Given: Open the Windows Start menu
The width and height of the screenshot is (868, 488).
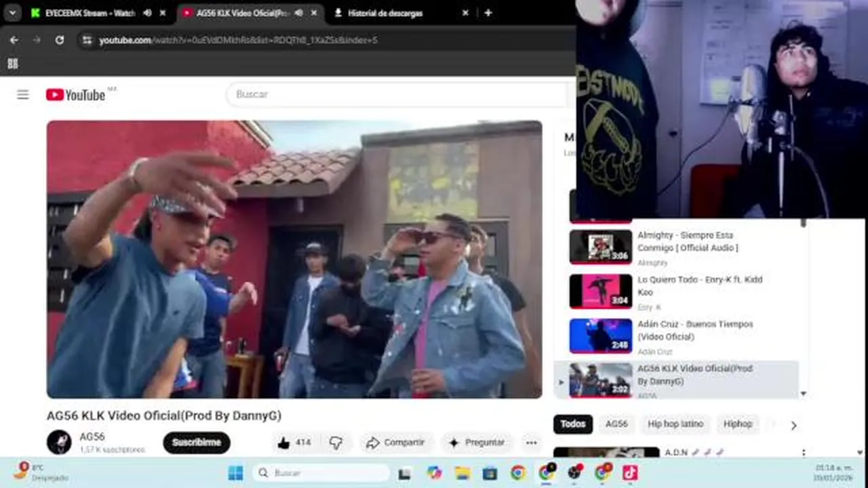Looking at the screenshot, I should tap(235, 472).
